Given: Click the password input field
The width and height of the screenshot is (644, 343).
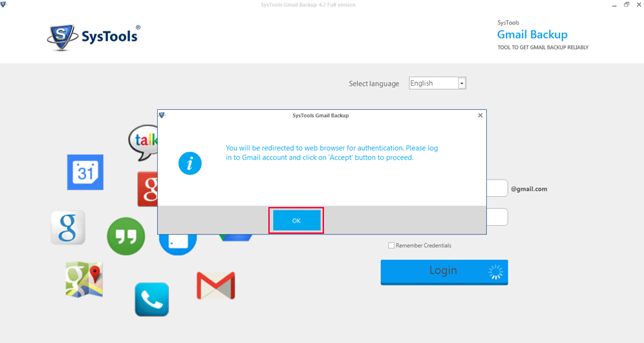Looking at the screenshot, I should pos(497,217).
